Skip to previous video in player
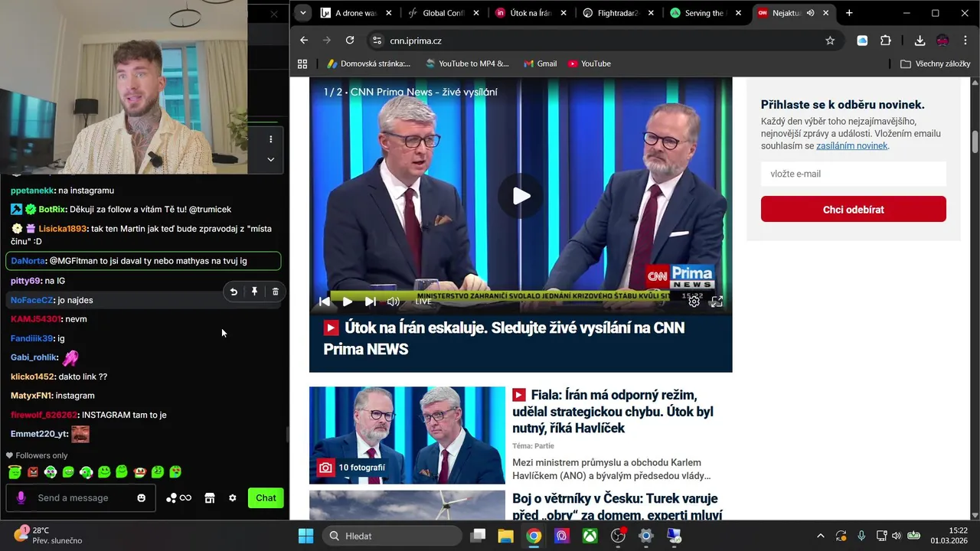The image size is (980, 551). point(325,302)
